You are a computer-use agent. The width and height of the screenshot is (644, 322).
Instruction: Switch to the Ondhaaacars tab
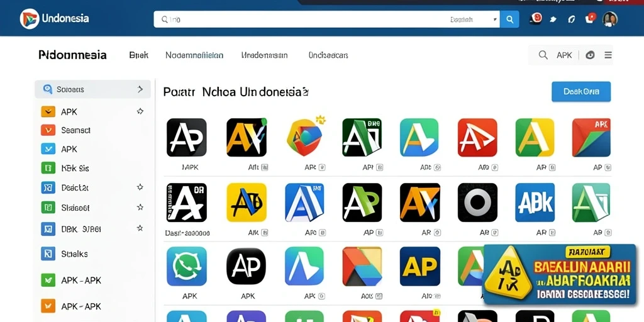328,55
